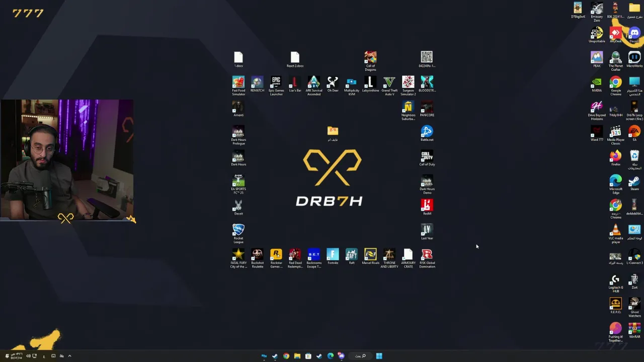Viewport: 644px width, 362px height.
Task: Open the PEAK game shortcut
Action: (x=597, y=59)
